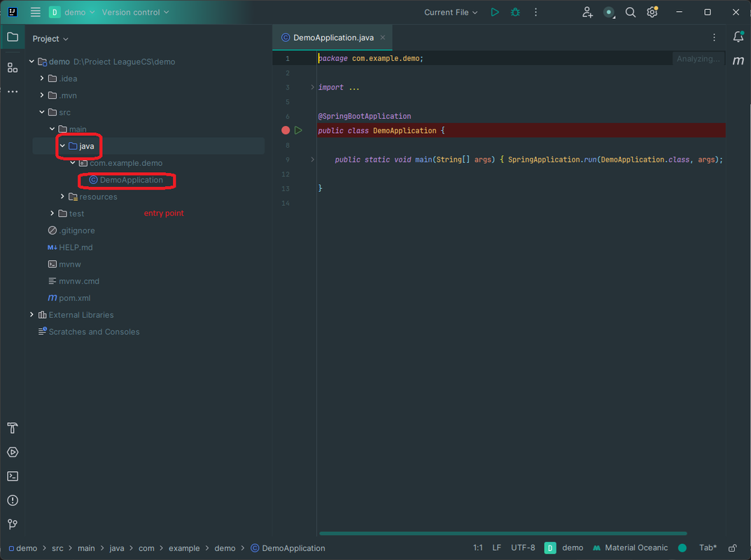The image size is (751, 560).
Task: Open the Current File run configuration dropdown
Action: tap(451, 12)
